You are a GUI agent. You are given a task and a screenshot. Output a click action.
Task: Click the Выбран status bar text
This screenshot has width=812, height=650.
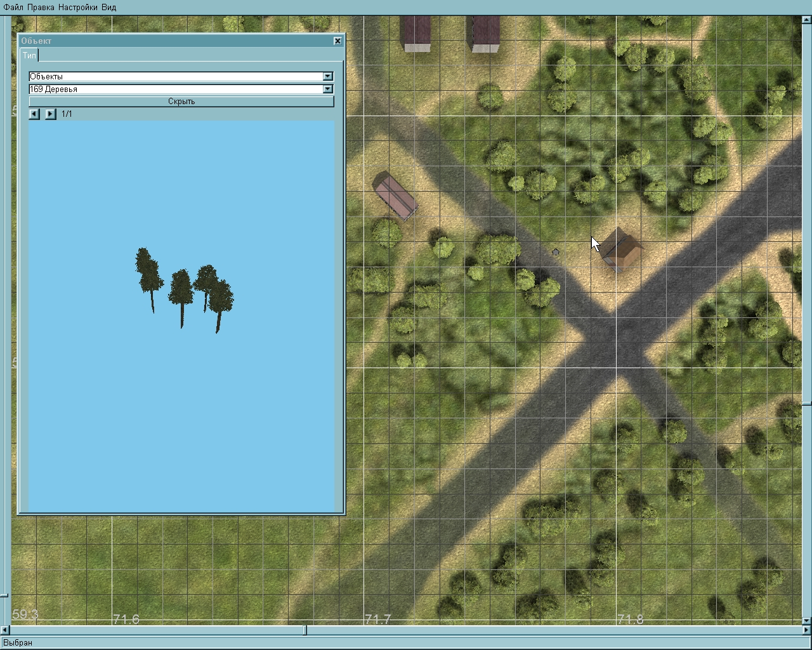pos(18,642)
